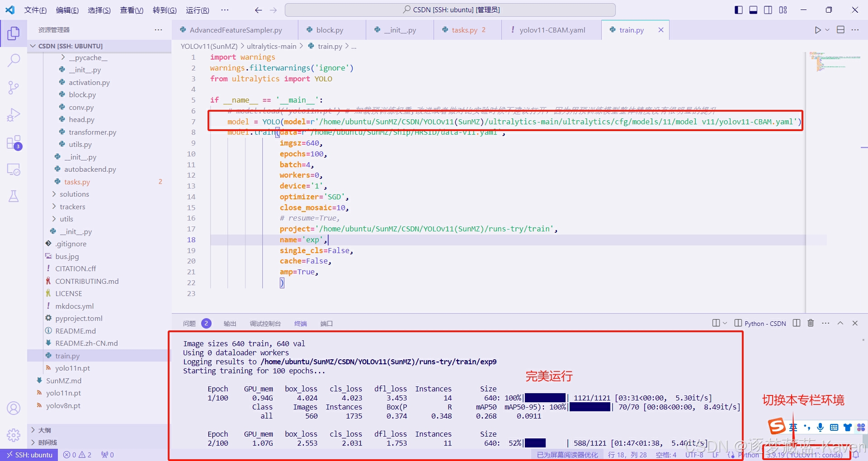Open the Remote Explorer view
The image size is (868, 461).
[14, 169]
